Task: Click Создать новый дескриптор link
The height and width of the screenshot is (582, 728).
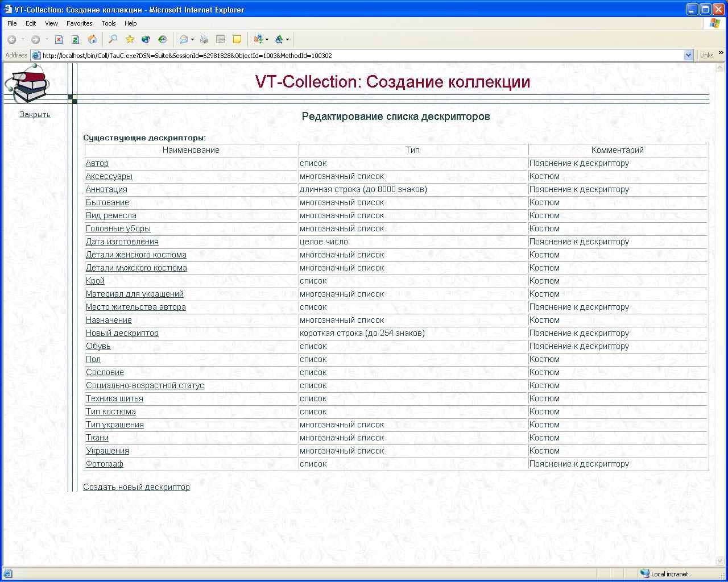Action: pyautogui.click(x=136, y=487)
